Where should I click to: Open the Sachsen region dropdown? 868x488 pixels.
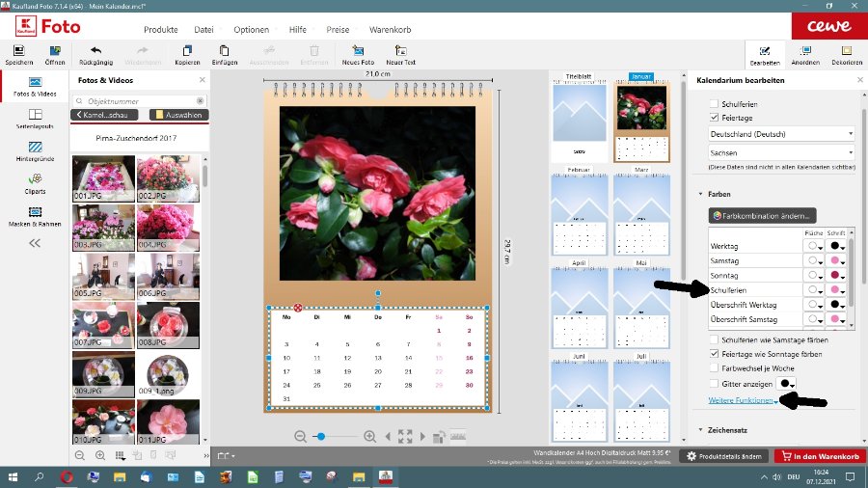[x=781, y=152]
